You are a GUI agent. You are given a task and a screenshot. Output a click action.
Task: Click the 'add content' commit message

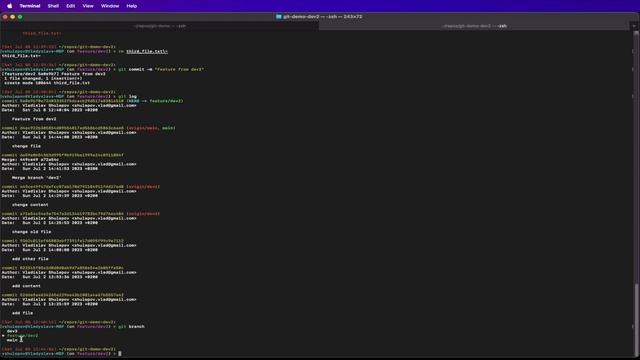point(26,286)
